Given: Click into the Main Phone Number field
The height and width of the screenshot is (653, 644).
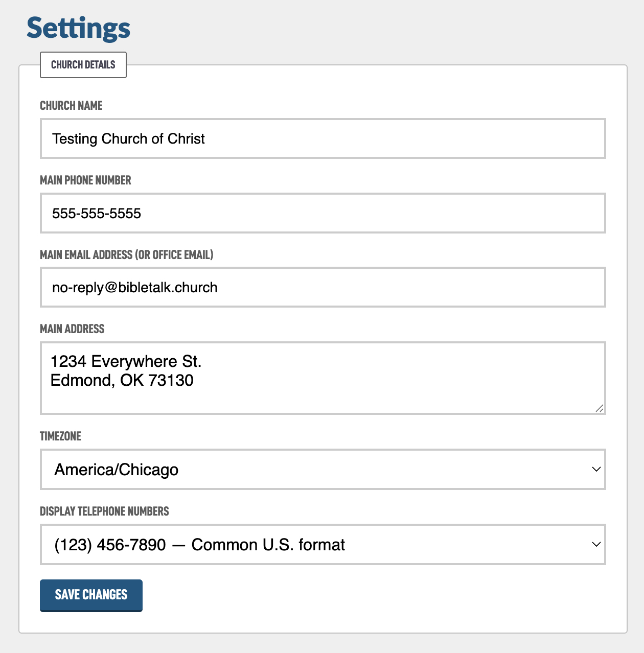Looking at the screenshot, I should coord(323,213).
